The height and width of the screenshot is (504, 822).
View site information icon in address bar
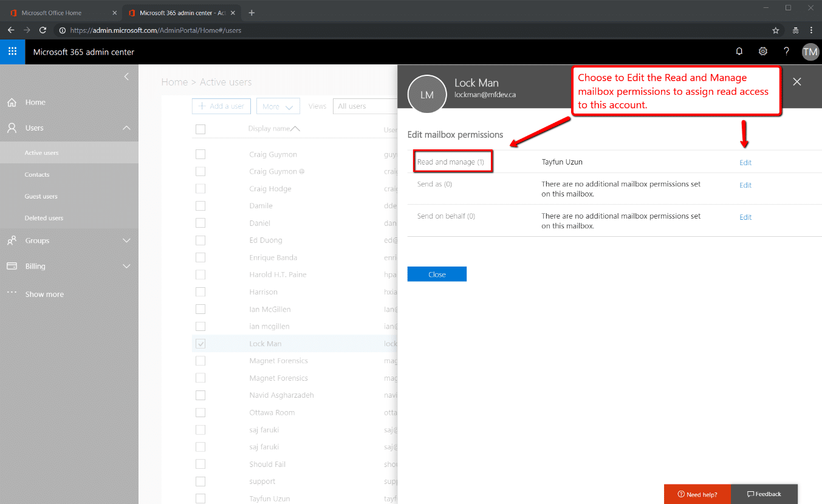[62, 30]
